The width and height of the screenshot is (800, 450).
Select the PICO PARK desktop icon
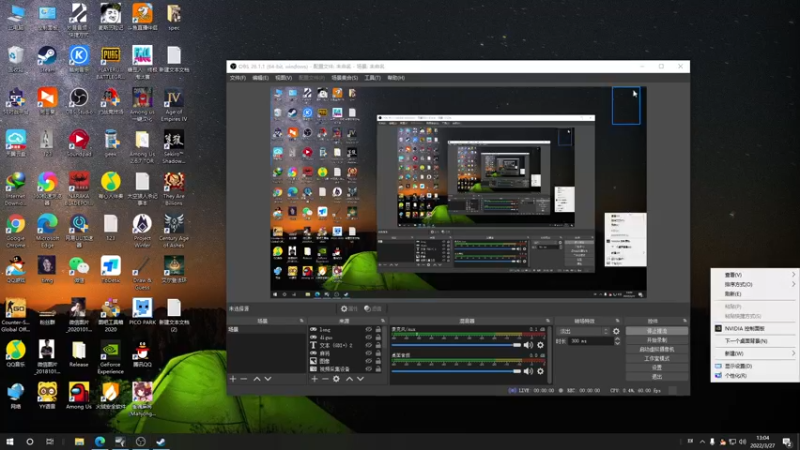click(x=142, y=312)
